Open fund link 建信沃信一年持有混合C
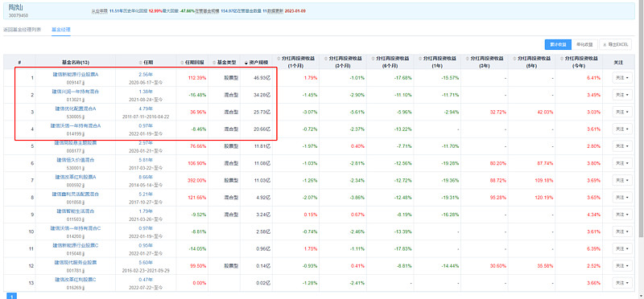This screenshot has width=644, height=299. coord(76,228)
